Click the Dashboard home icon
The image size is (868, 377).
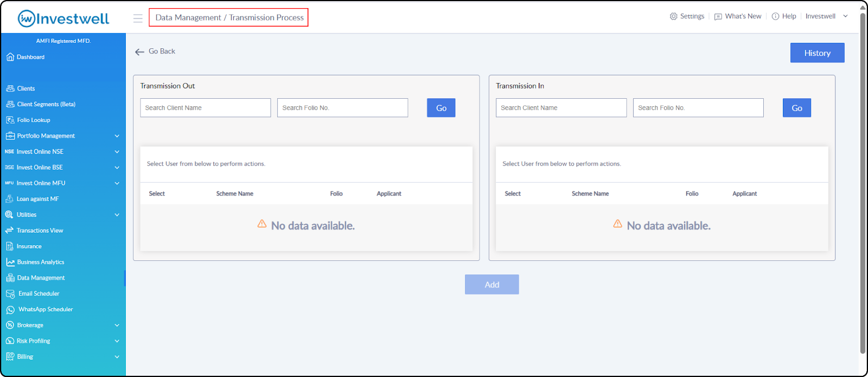pos(10,57)
